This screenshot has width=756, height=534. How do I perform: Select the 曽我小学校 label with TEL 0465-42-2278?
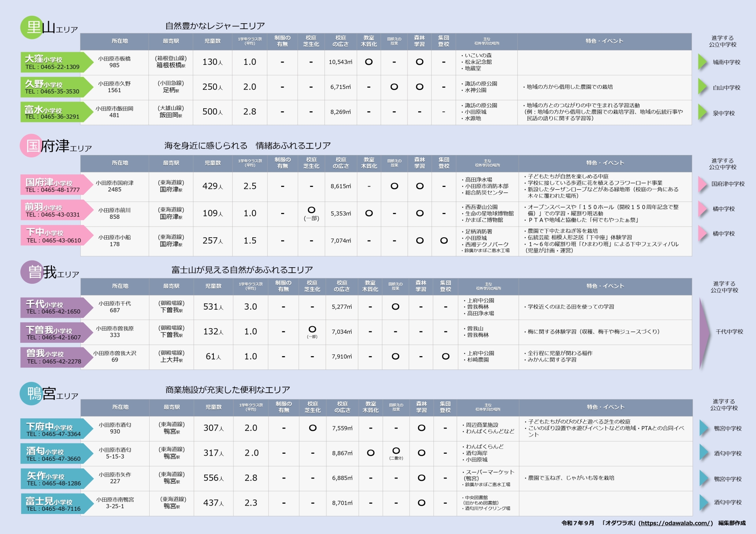click(x=57, y=357)
